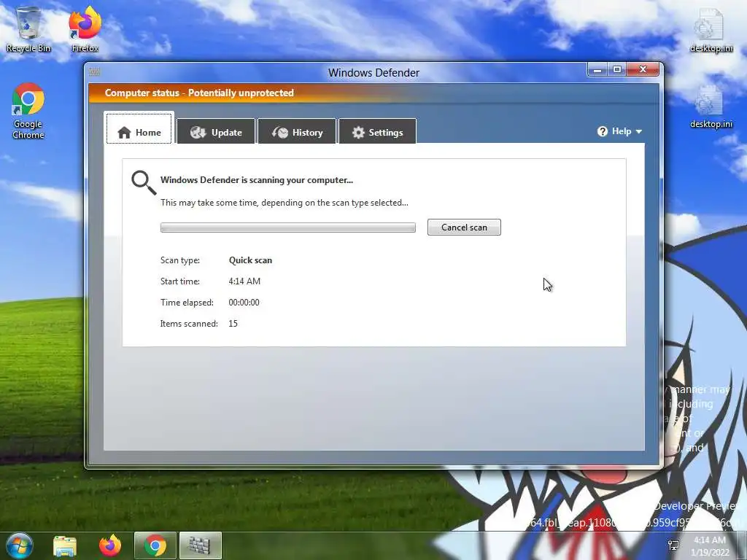Click the Windows Defender title bar icon
The image size is (747, 560).
(94, 72)
